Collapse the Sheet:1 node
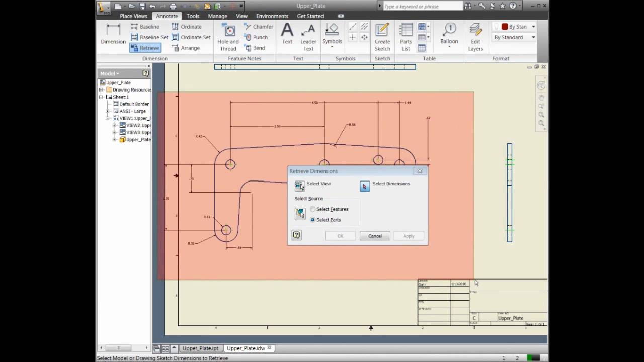Image resolution: width=644 pixels, height=362 pixels. [101, 97]
